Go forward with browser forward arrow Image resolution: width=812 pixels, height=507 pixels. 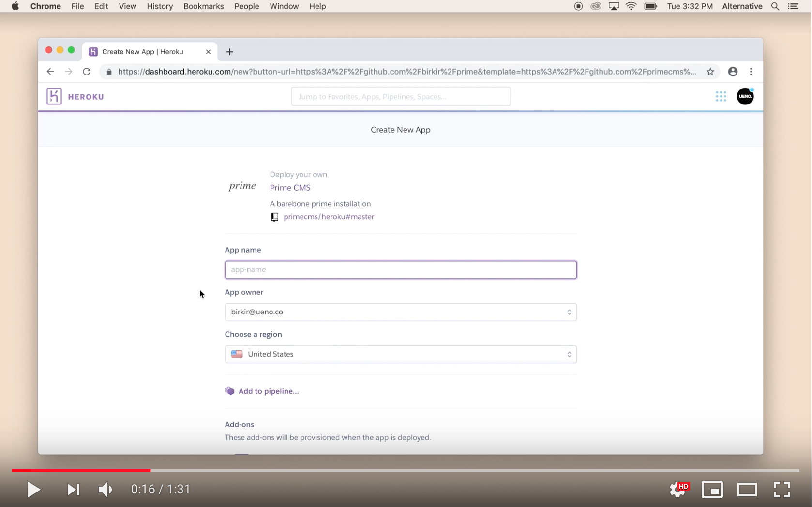68,72
